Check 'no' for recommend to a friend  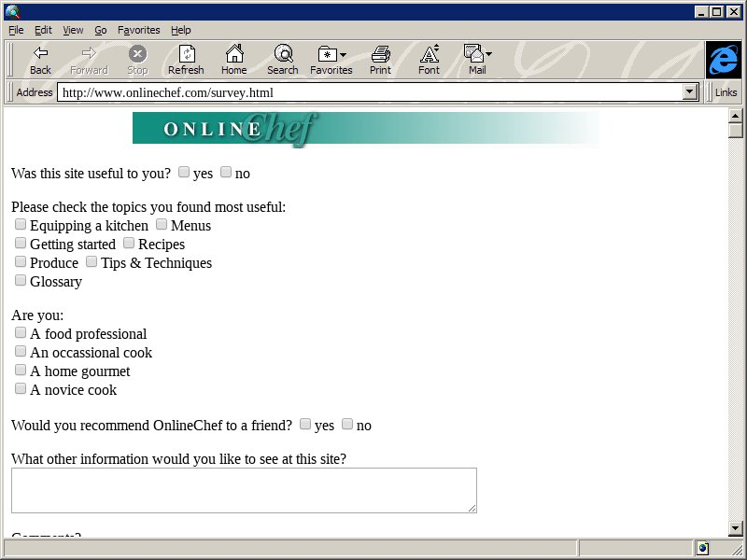click(x=347, y=425)
